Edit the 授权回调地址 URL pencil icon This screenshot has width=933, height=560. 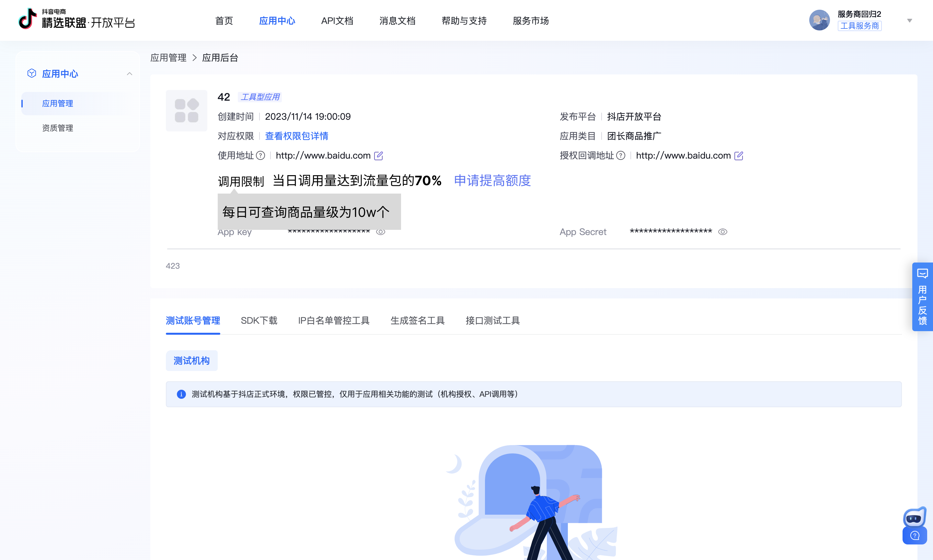click(x=739, y=155)
